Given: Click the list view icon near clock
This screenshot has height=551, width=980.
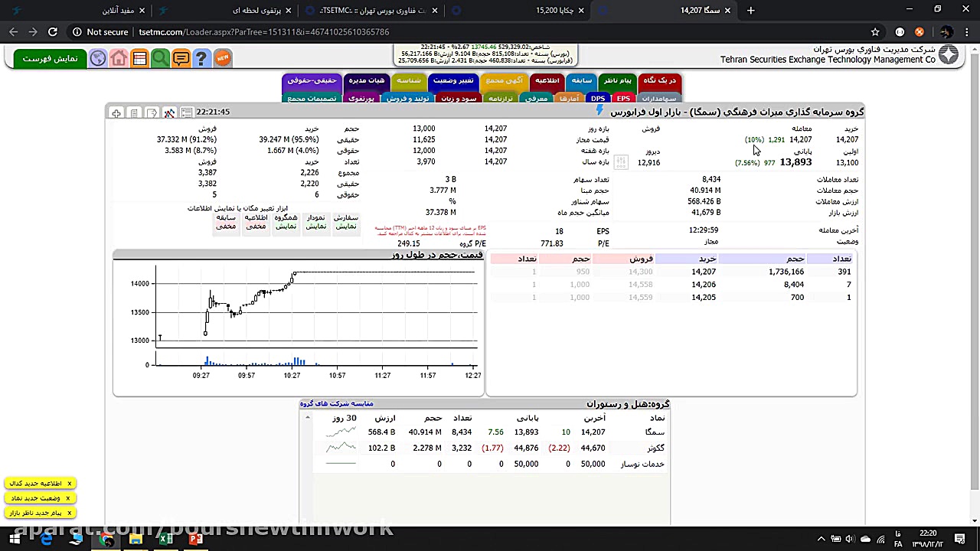Looking at the screenshot, I should tap(187, 112).
